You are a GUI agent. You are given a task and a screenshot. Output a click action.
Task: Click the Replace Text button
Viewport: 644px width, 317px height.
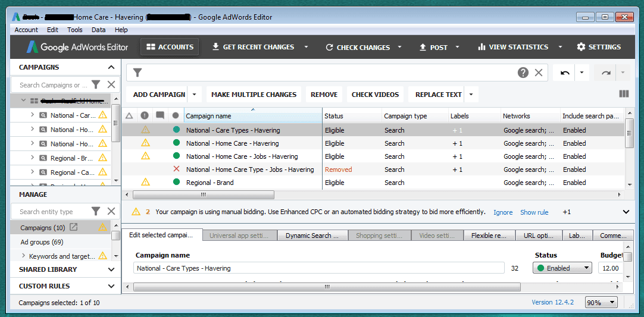[439, 95]
